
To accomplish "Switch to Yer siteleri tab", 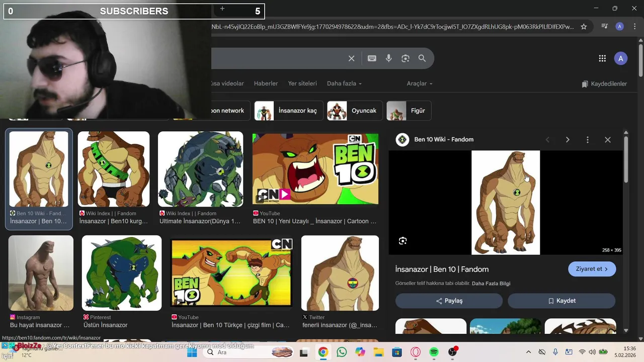I will [302, 83].
